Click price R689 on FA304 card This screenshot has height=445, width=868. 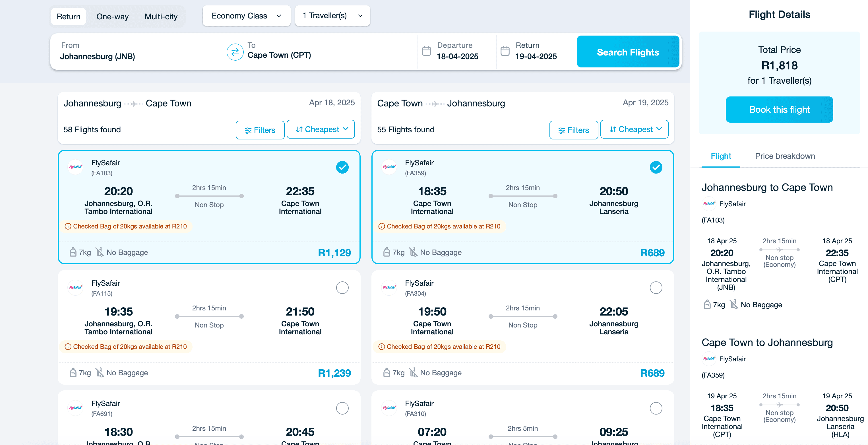click(x=652, y=373)
